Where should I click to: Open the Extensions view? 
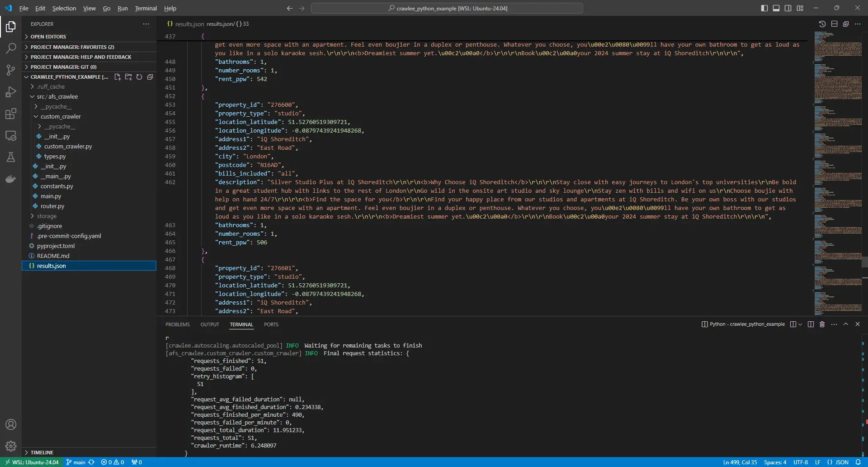click(x=11, y=114)
